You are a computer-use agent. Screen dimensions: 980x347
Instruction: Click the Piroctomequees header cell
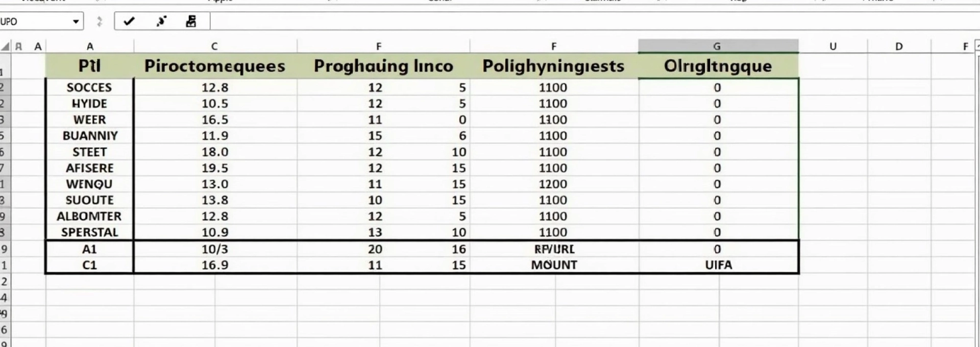pyautogui.click(x=214, y=66)
